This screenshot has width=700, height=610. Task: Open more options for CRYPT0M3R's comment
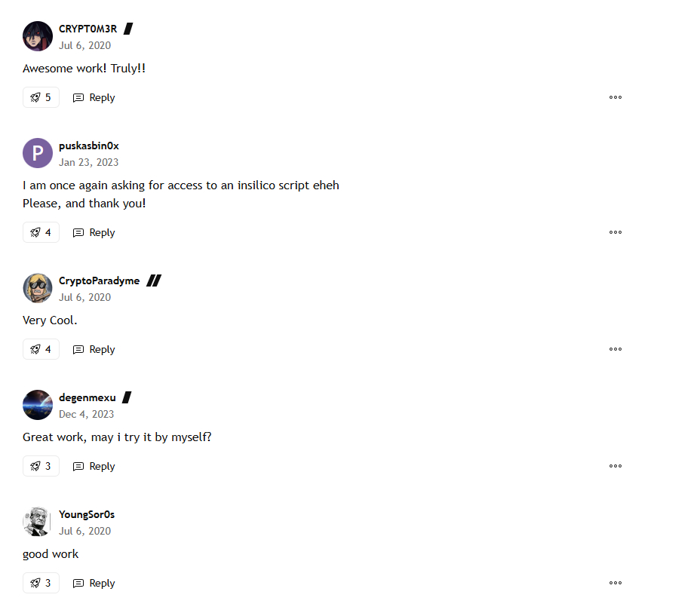(616, 97)
